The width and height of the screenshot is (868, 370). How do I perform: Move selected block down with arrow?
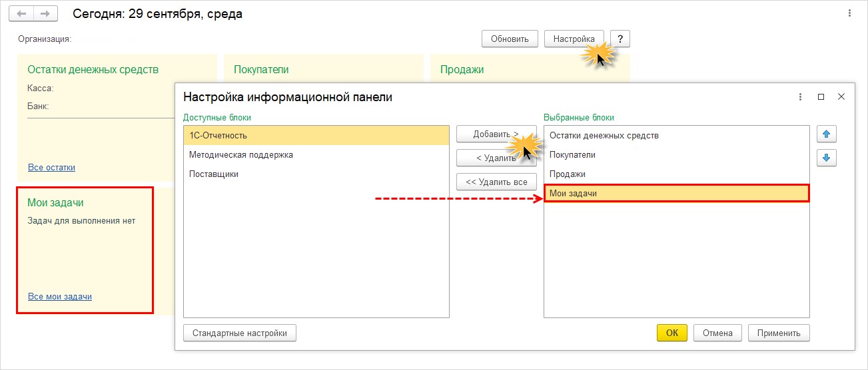pos(827,158)
